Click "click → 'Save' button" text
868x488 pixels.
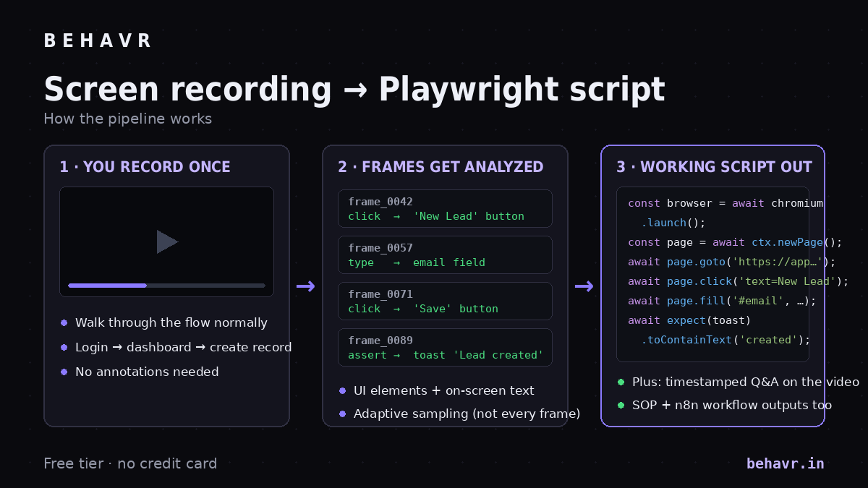(x=423, y=309)
